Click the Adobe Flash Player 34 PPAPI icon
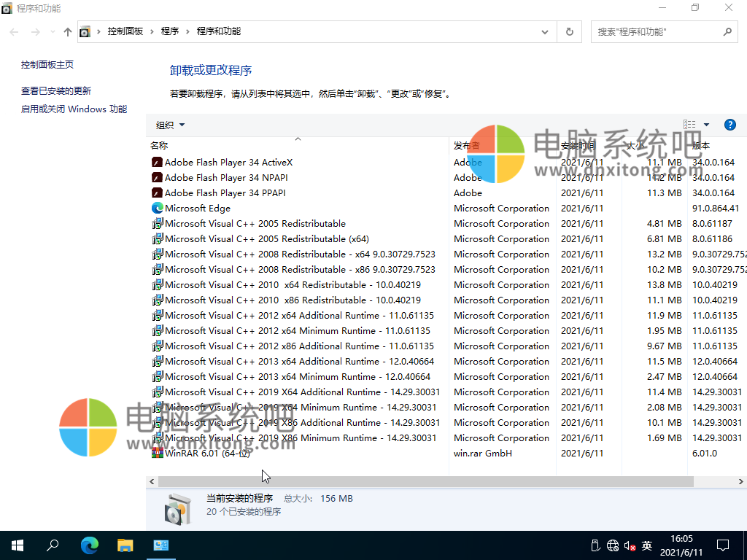 pyautogui.click(x=158, y=192)
